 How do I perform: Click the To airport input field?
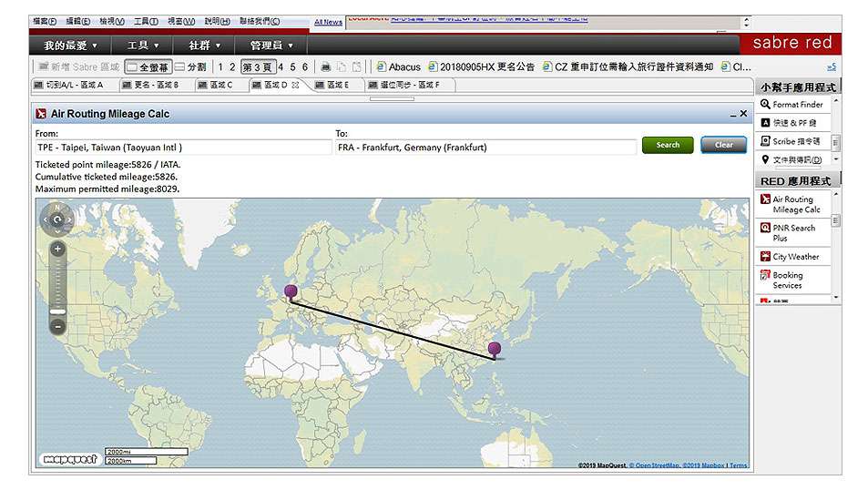(x=486, y=148)
